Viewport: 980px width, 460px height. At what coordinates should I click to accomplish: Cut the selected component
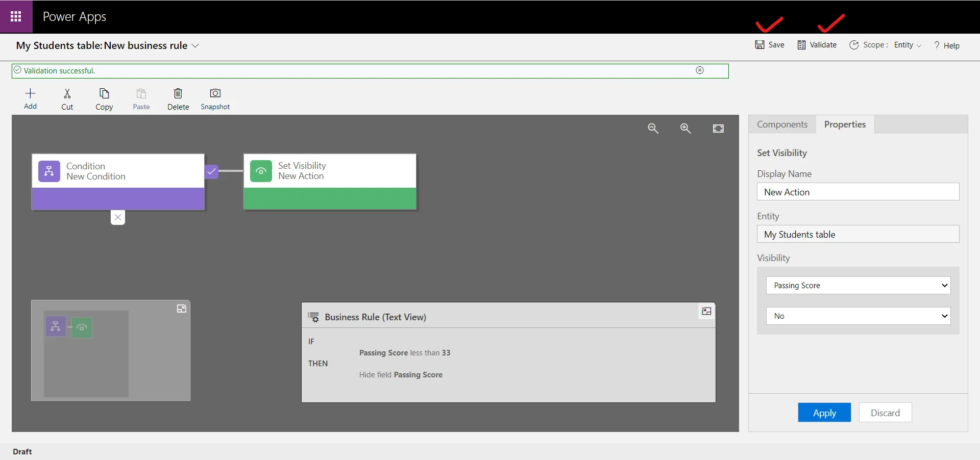(x=67, y=99)
